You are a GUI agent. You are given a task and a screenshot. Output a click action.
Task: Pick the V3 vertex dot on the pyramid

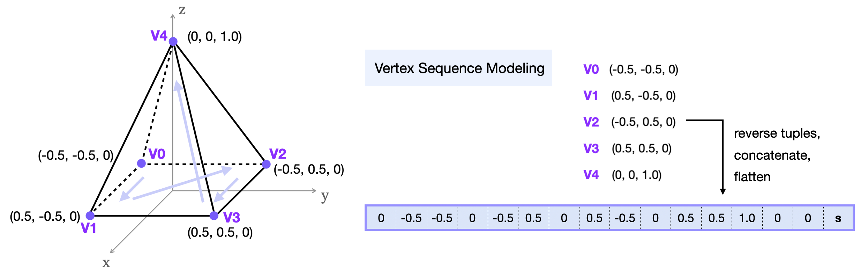point(214,216)
